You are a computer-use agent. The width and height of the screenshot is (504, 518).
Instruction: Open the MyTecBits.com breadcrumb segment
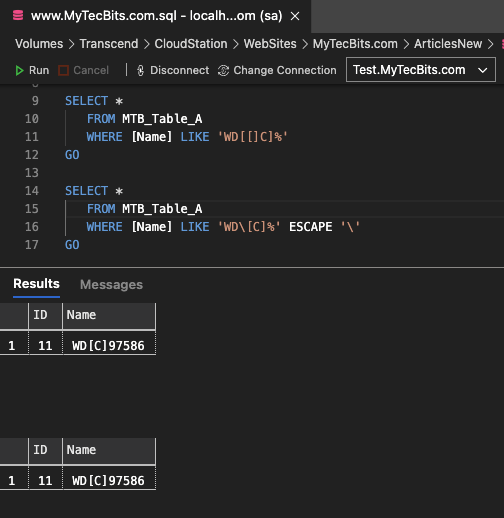click(355, 44)
